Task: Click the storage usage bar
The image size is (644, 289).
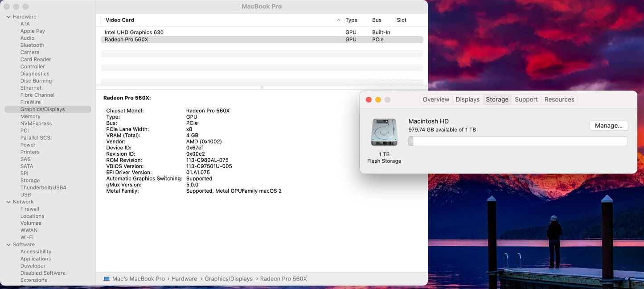Action: click(518, 141)
